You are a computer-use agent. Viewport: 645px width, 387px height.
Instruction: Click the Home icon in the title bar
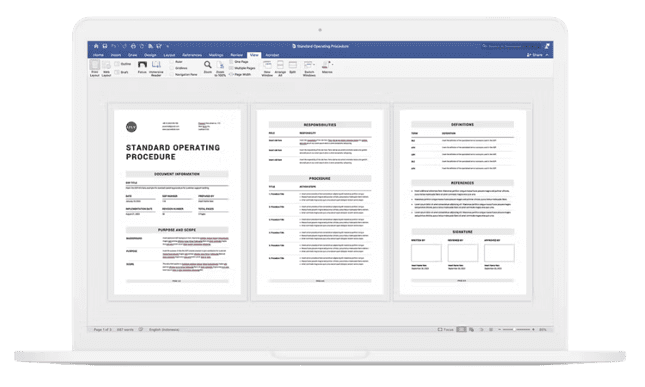(x=96, y=46)
